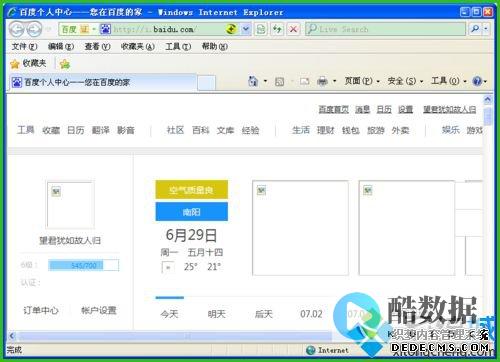Click the printer icon in command bar
This screenshot has height=362, width=500.
coord(322,81)
